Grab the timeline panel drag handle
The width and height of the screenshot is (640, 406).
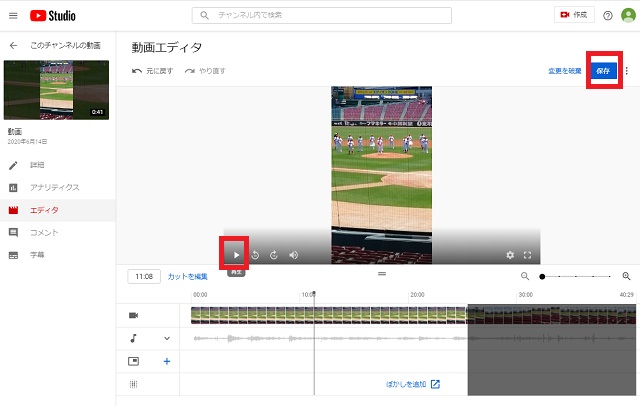click(382, 273)
